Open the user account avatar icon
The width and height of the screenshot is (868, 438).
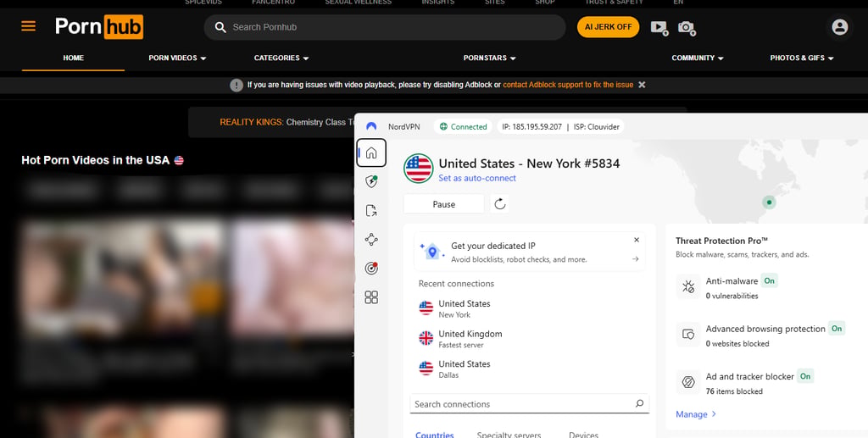pos(840,27)
